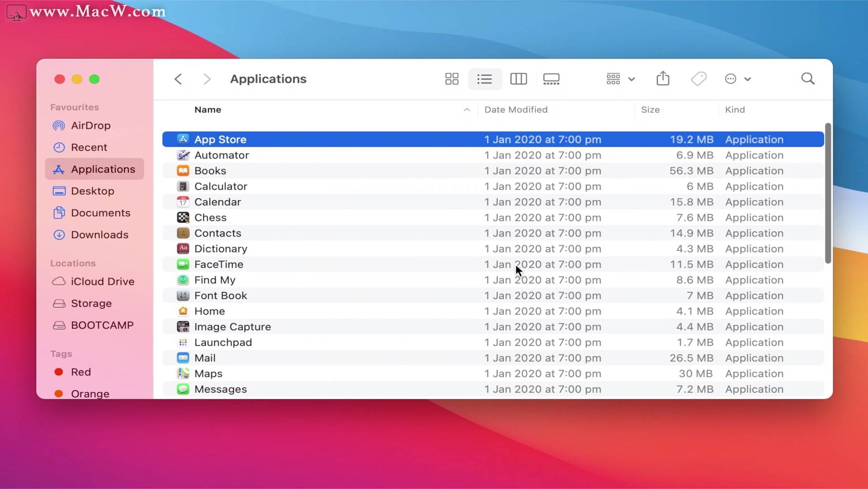Click the Maps 30 MB size
The height and width of the screenshot is (489, 868).
[696, 374]
